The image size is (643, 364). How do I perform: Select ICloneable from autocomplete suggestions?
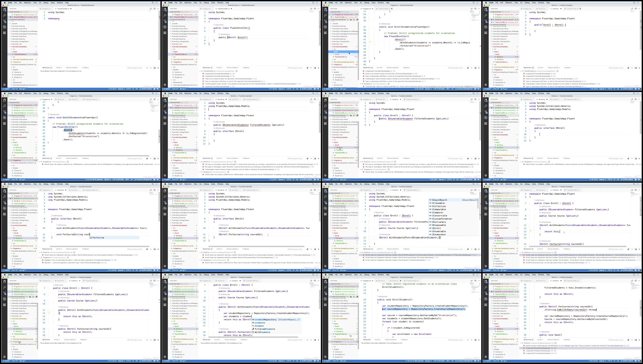click(x=438, y=203)
